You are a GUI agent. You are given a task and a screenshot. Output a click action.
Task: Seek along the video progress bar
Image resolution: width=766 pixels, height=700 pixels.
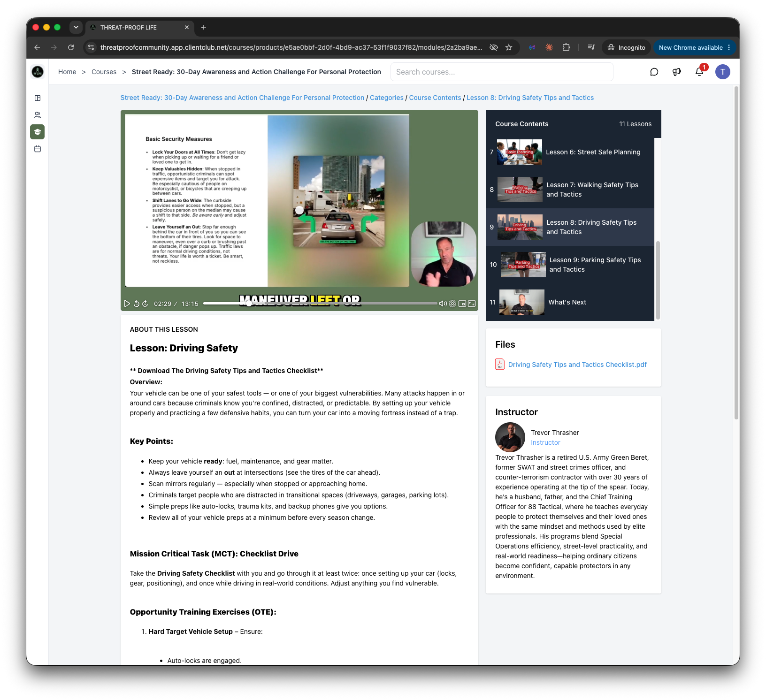pos(320,304)
